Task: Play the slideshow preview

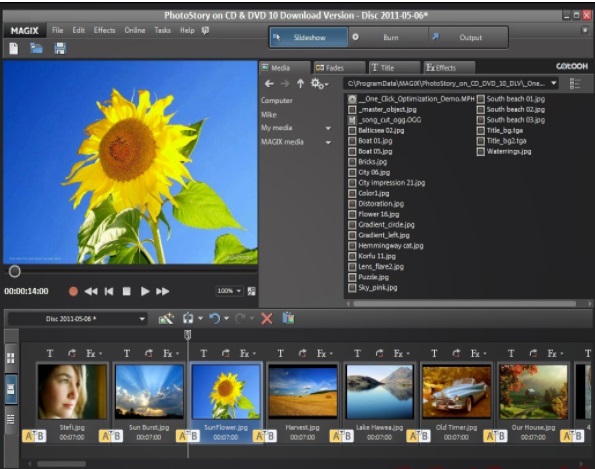Action: [145, 291]
